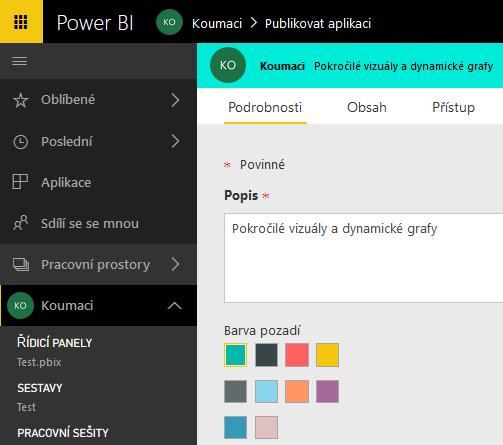This screenshot has width=503, height=445.
Task: Select the yellow background color swatch
Action: point(327,355)
